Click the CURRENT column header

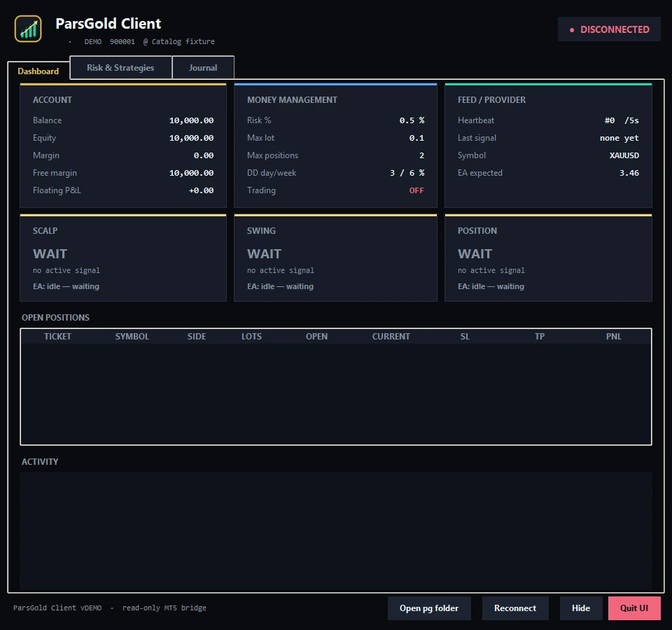pos(391,337)
